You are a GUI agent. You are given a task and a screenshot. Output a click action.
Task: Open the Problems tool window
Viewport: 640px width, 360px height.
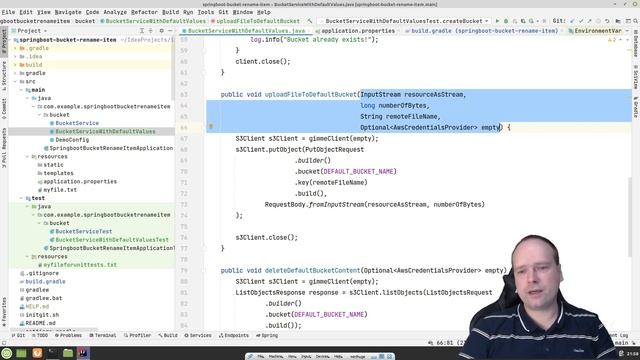coord(68,336)
